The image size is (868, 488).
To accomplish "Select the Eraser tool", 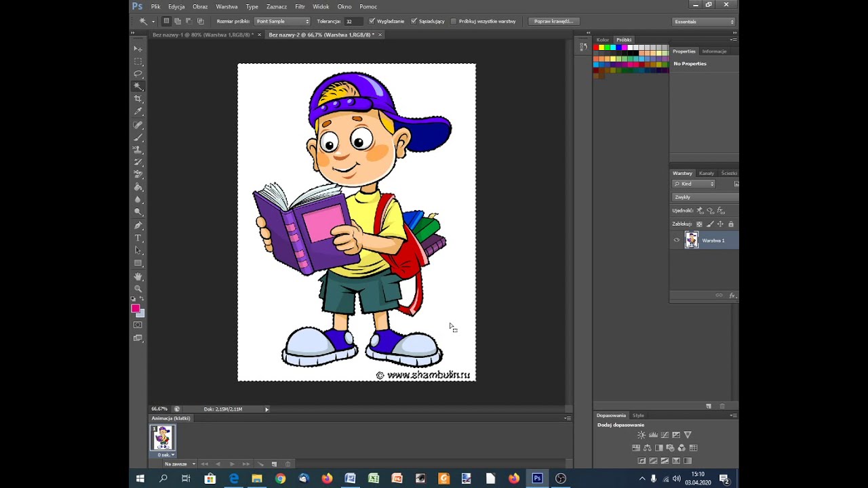I will point(138,175).
